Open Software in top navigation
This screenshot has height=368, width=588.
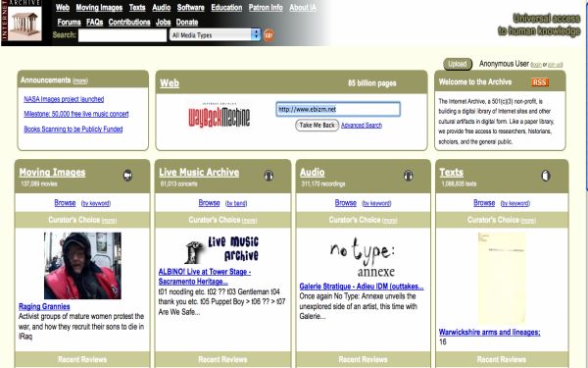click(x=190, y=8)
